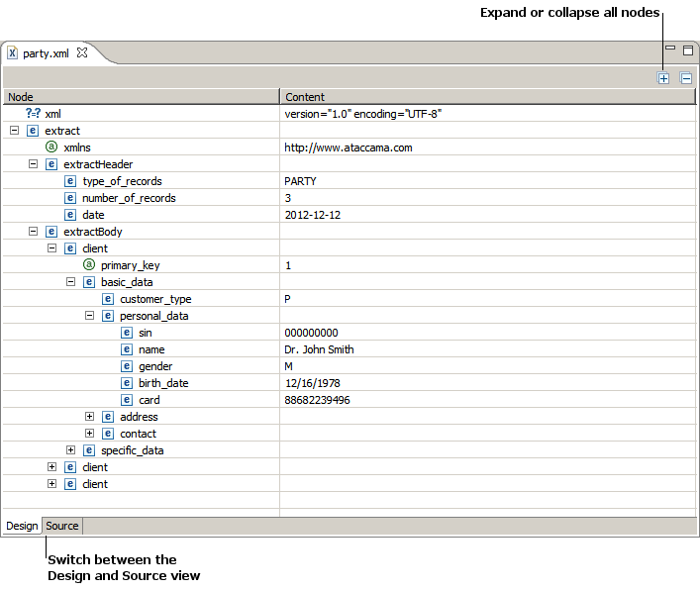Switch to the Source tab
700x591 pixels.
click(x=62, y=526)
